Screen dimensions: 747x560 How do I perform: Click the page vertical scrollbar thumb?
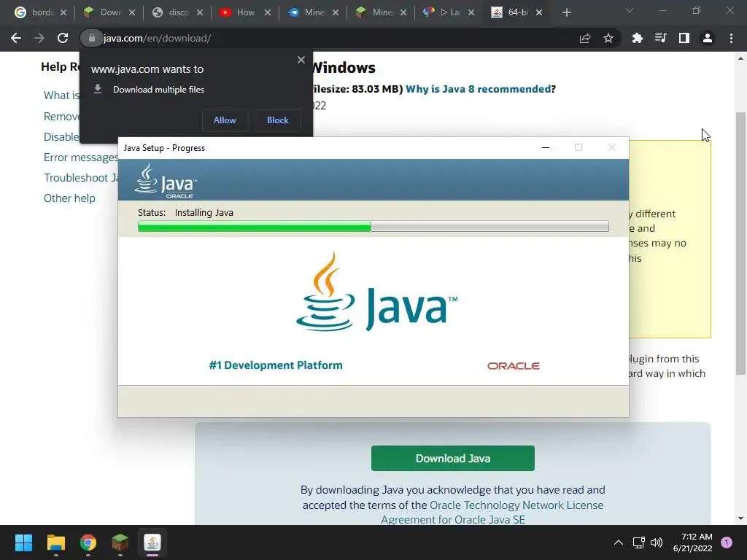click(740, 243)
